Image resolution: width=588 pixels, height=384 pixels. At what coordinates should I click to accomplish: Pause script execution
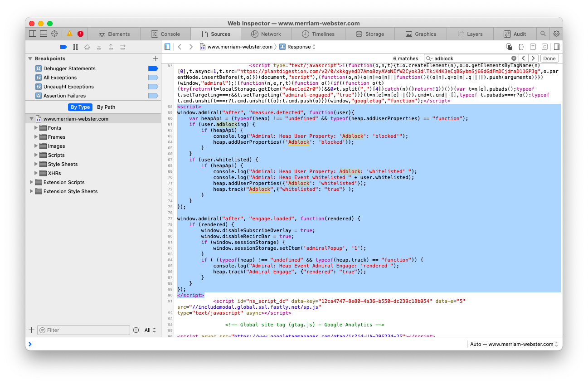[x=75, y=47]
